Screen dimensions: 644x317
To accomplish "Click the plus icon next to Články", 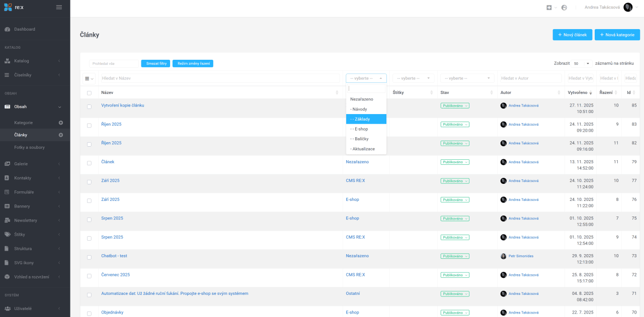I will click(x=61, y=135).
